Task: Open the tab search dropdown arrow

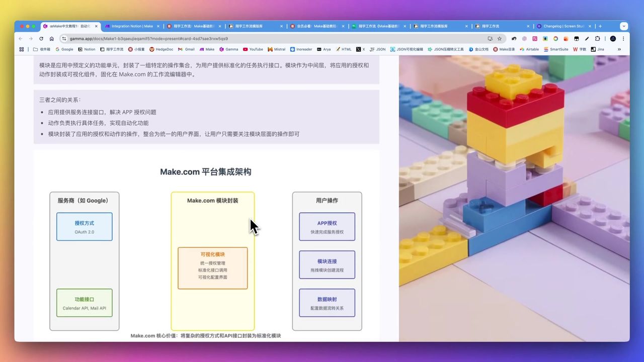Action: [x=624, y=26]
